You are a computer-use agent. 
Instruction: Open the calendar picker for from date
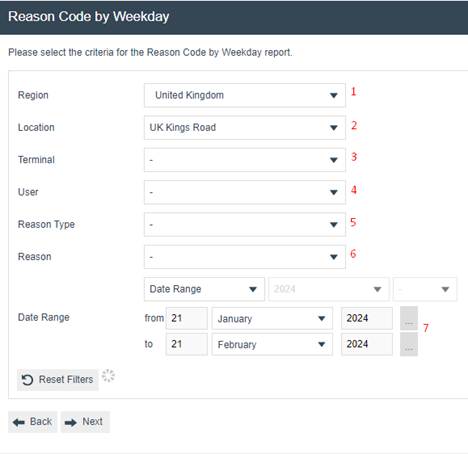click(x=409, y=318)
